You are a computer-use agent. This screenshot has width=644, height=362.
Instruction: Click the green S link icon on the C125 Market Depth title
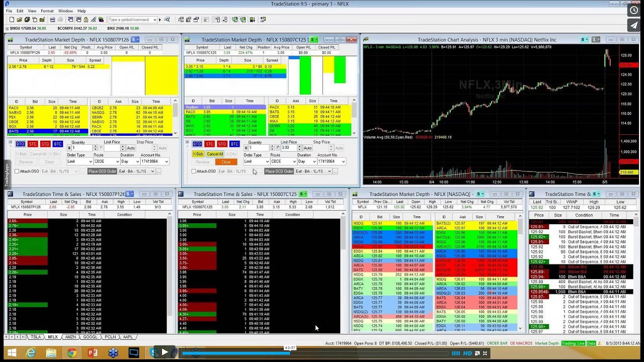pos(314,39)
